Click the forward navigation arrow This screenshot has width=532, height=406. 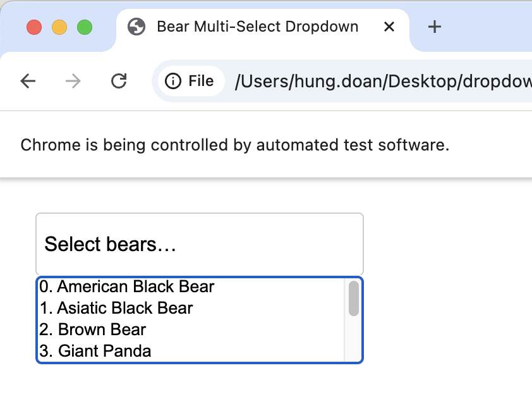pos(73,81)
